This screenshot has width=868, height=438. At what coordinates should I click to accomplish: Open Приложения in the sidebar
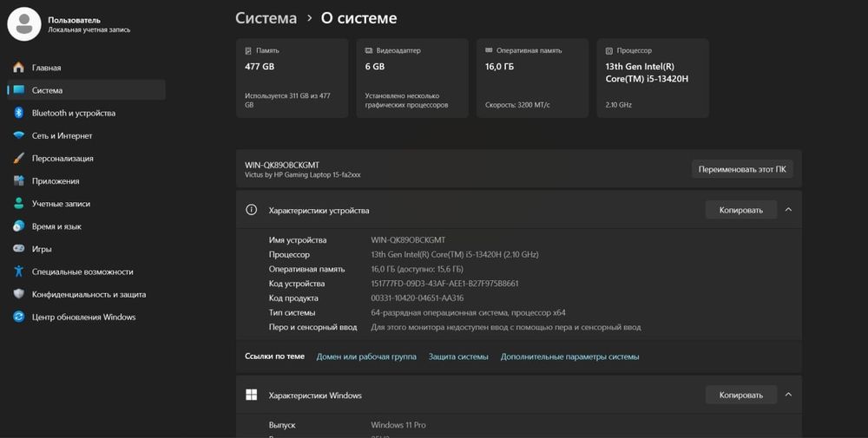click(86, 181)
